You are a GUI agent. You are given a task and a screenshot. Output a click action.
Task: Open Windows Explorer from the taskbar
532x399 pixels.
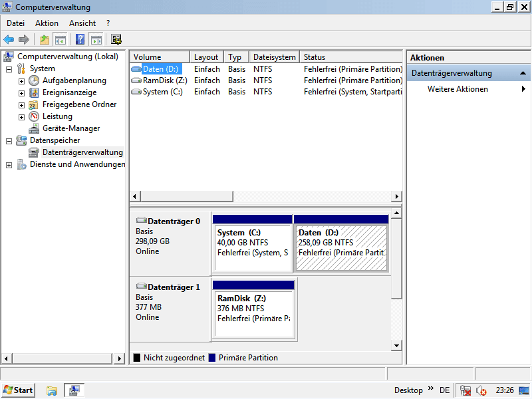click(52, 390)
